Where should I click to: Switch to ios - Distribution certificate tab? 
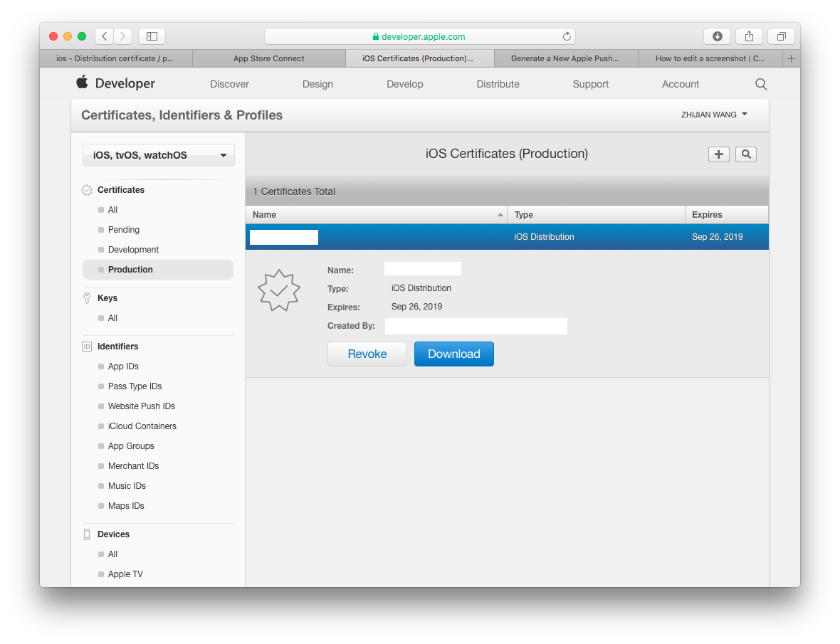(115, 58)
